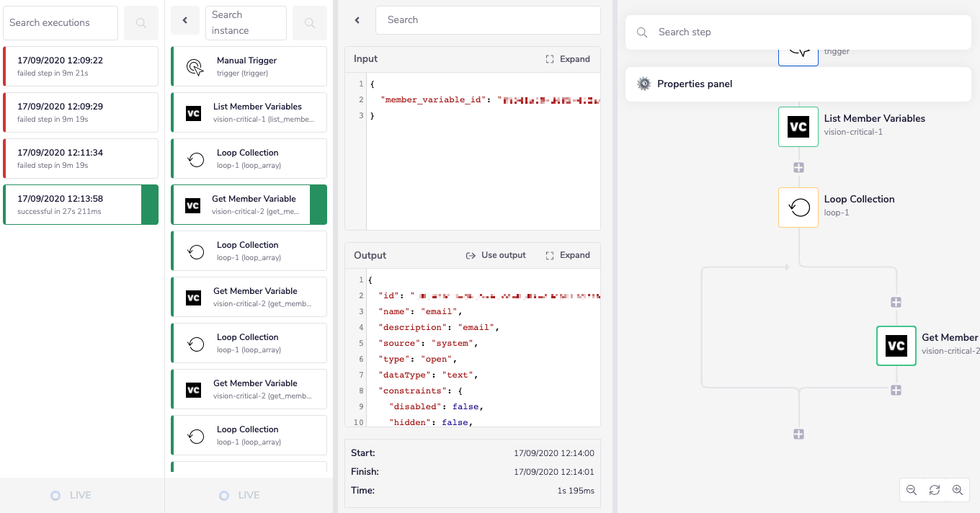Click the search executions magnifier button
This screenshot has width=980, height=513.
click(141, 23)
